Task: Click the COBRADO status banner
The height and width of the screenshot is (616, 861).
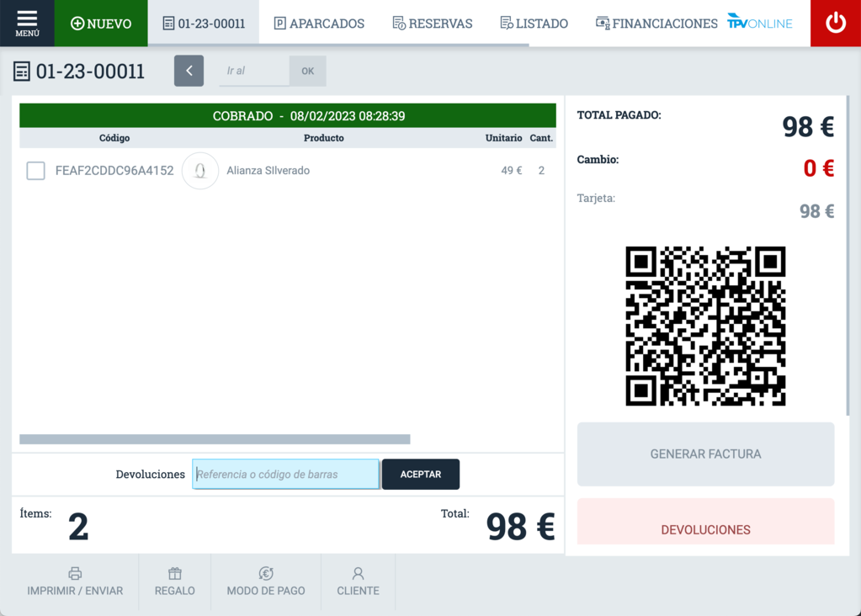Action: (288, 116)
